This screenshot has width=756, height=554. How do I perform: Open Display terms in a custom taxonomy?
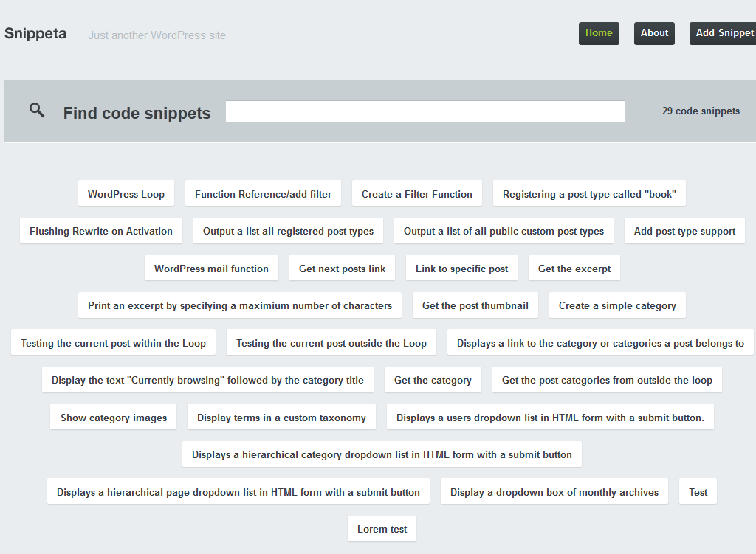281,418
